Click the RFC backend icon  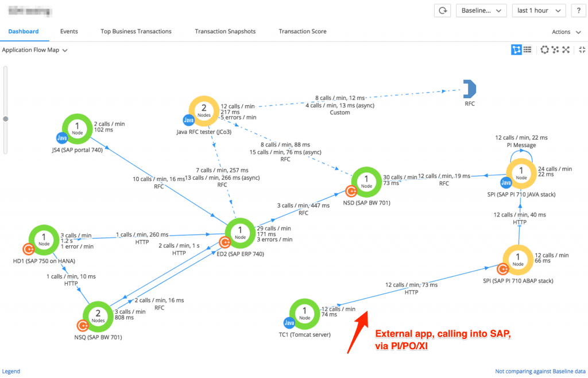coord(470,90)
